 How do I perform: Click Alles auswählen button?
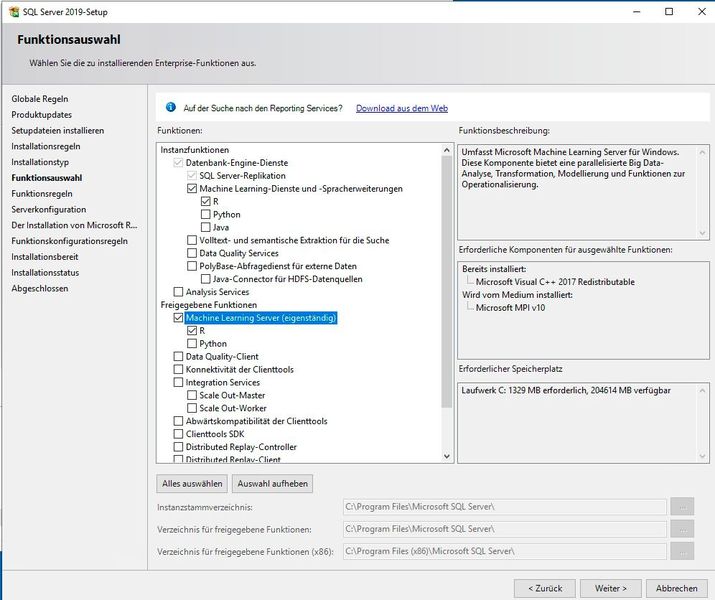click(192, 484)
